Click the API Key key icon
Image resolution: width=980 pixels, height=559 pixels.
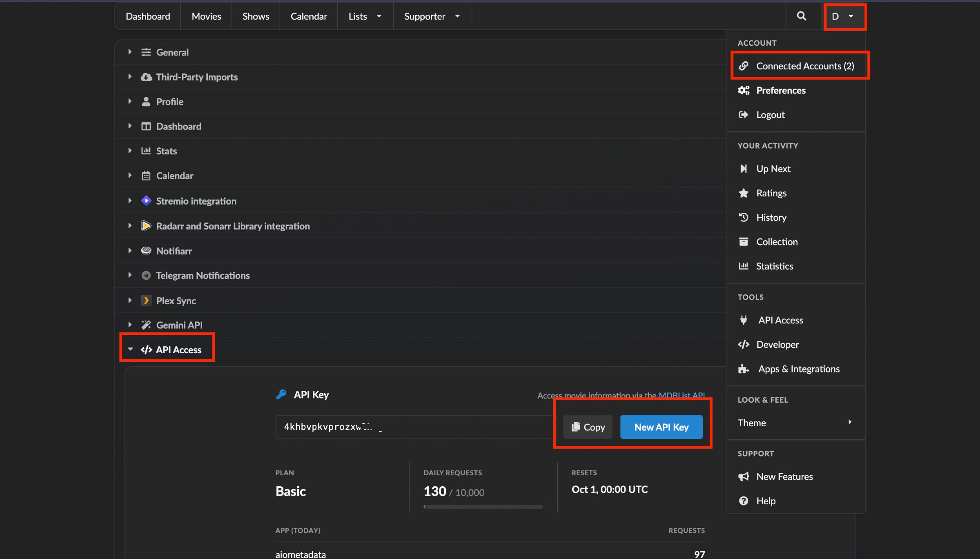click(281, 394)
